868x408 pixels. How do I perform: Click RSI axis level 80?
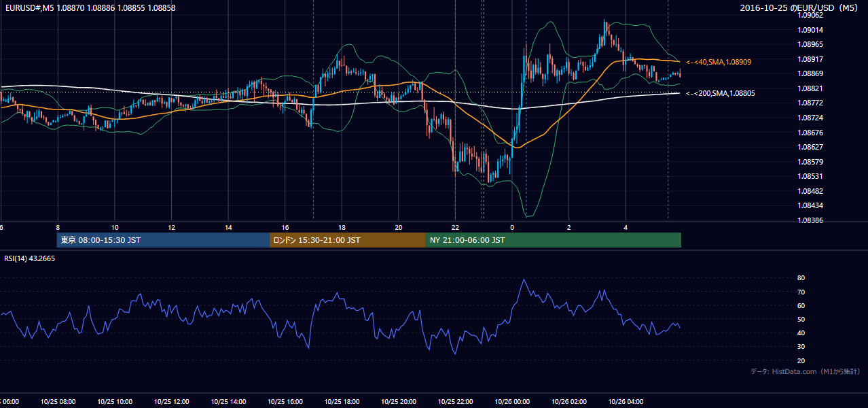(801, 278)
